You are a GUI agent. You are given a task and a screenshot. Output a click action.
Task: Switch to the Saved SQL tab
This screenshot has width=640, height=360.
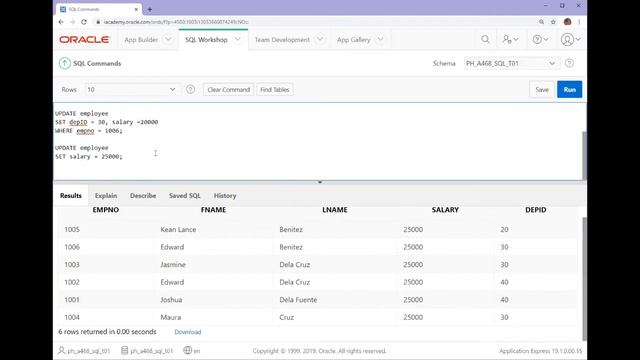184,196
